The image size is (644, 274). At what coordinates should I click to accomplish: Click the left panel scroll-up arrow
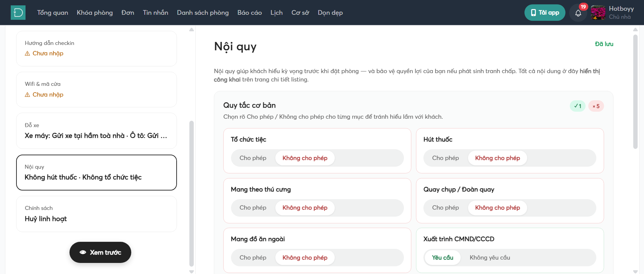click(192, 30)
